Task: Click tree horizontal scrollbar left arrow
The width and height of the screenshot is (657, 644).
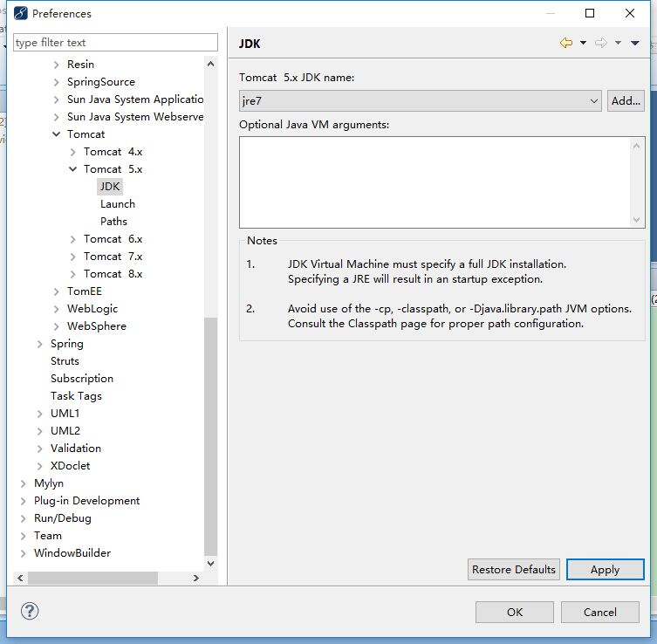Action: (20, 579)
